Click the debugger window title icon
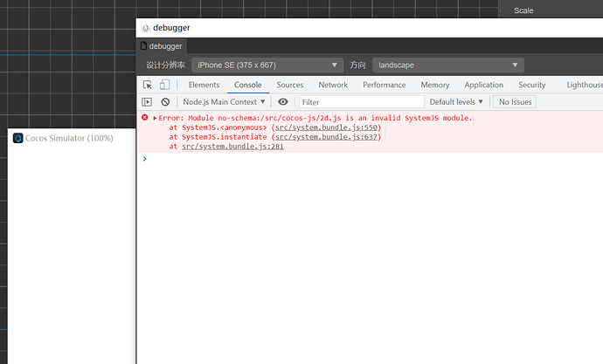Viewport: 603px width, 364px height. [146, 28]
